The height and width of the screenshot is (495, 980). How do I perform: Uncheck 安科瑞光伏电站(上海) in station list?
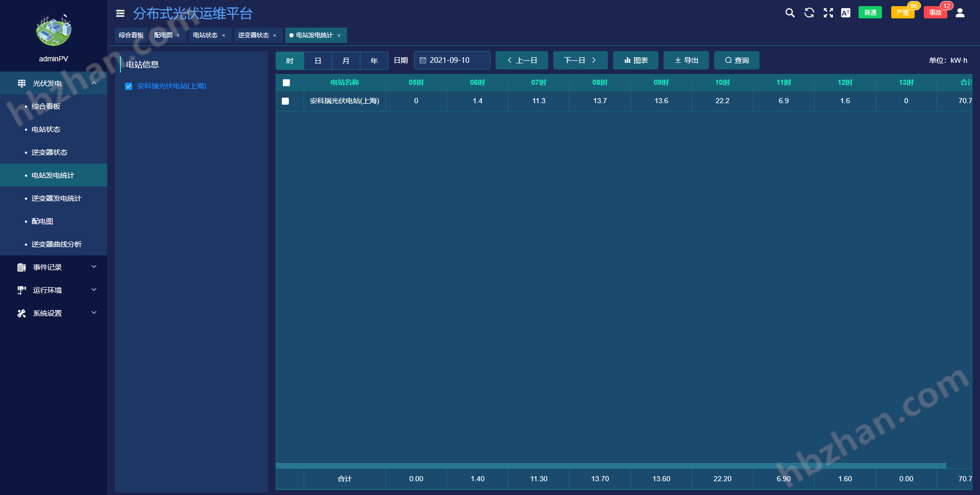[x=129, y=86]
